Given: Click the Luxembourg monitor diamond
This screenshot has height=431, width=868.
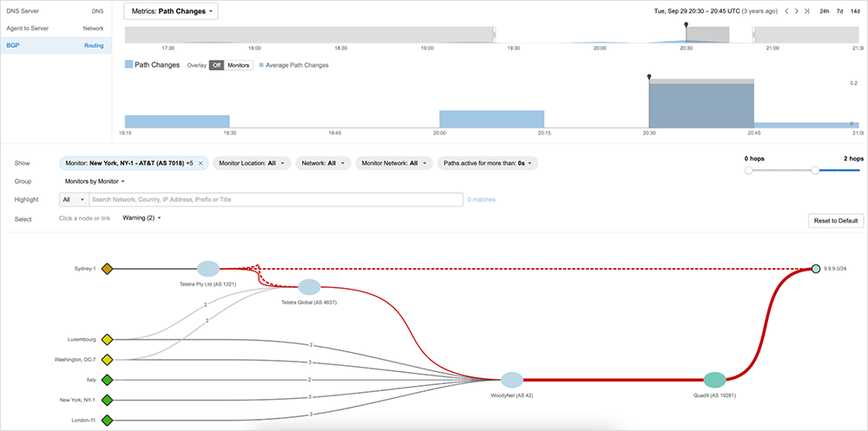Looking at the screenshot, I should click(x=108, y=339).
